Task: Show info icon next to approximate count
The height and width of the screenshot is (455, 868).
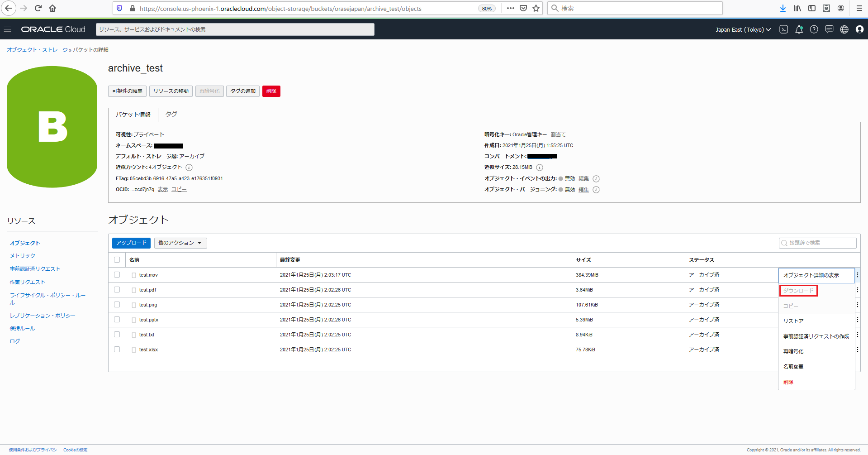Action: click(x=189, y=168)
